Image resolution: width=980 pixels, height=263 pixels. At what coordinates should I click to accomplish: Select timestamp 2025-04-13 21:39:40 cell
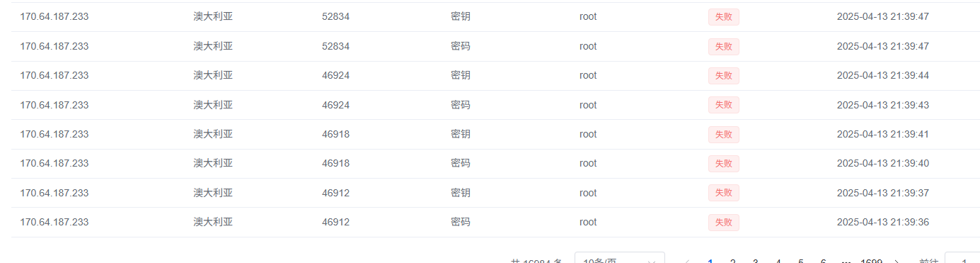[882, 163]
